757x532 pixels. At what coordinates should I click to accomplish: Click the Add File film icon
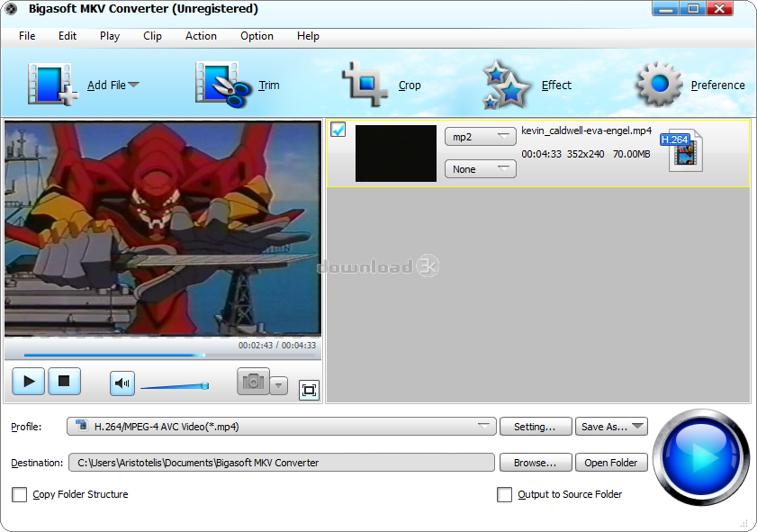52,85
